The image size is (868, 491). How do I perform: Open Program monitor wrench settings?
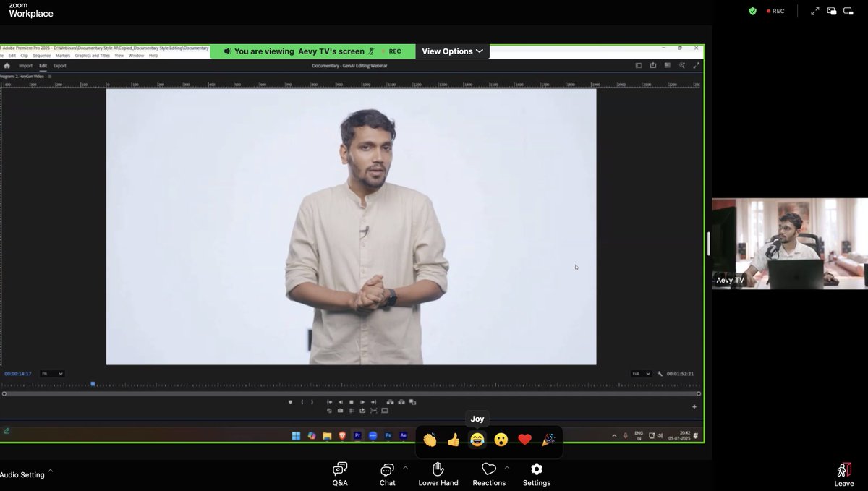pyautogui.click(x=660, y=374)
